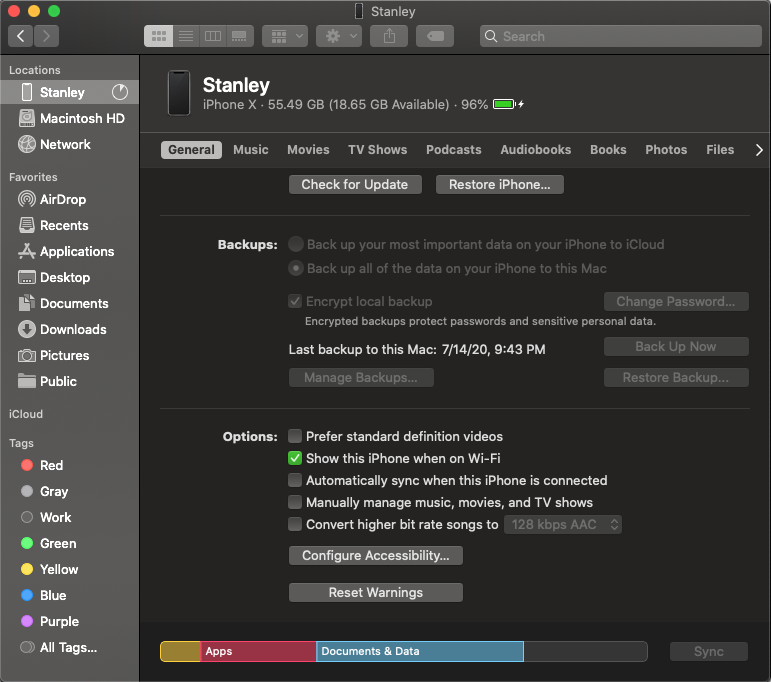Open the group-by grid dropdown

pyautogui.click(x=285, y=36)
